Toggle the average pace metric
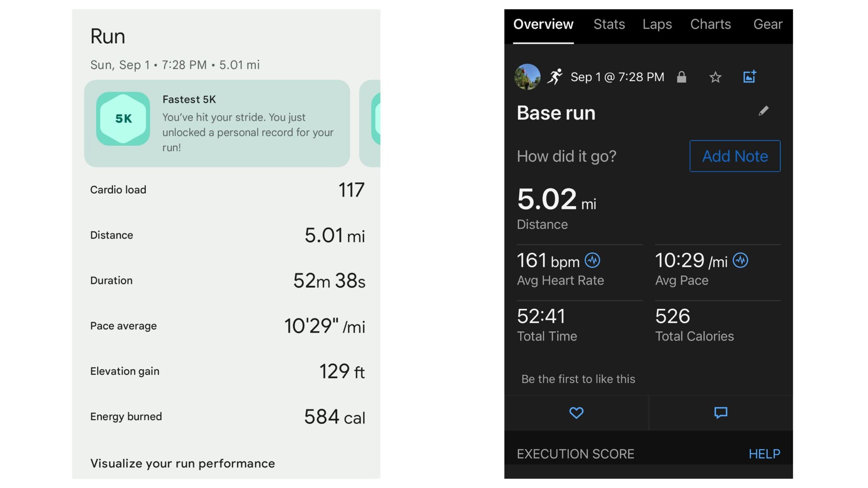This screenshot has width=868, height=488. (742, 261)
